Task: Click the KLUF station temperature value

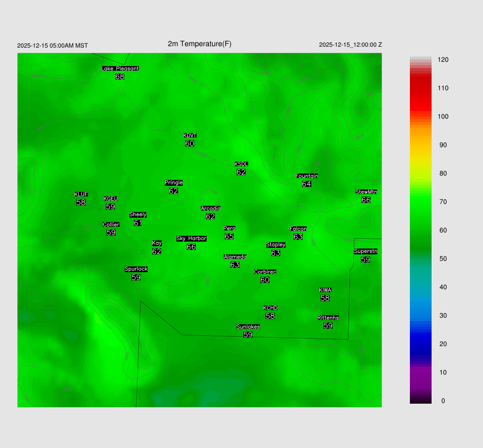Action: 81,203
